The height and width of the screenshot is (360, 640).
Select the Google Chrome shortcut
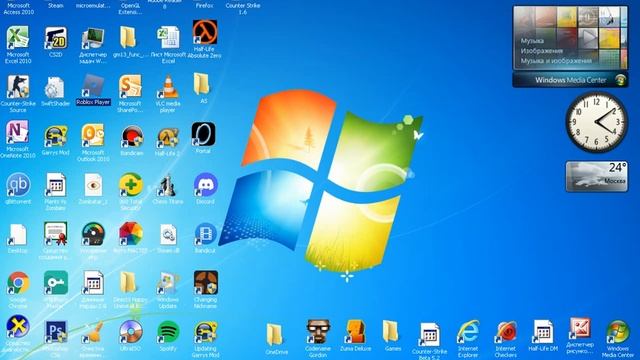18,283
